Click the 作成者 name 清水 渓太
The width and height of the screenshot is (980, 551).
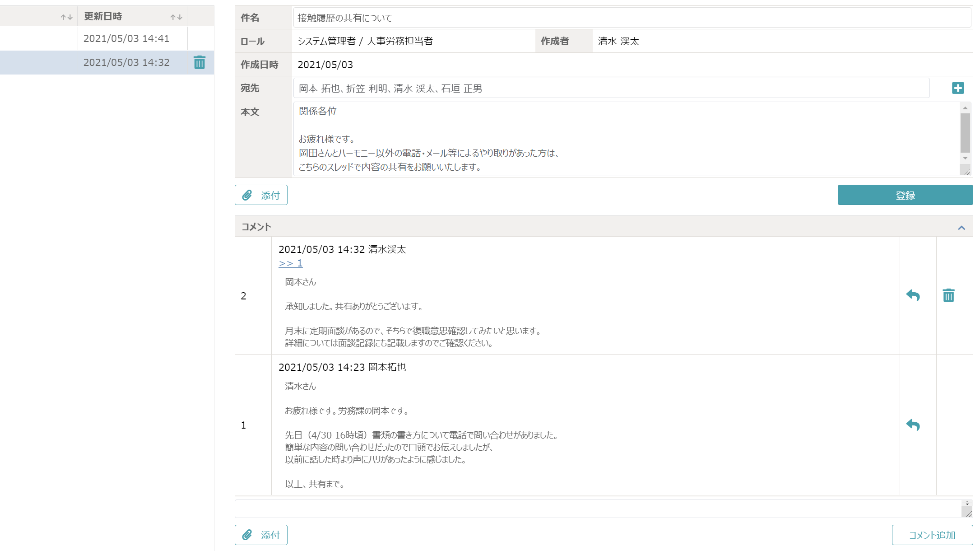coord(618,41)
